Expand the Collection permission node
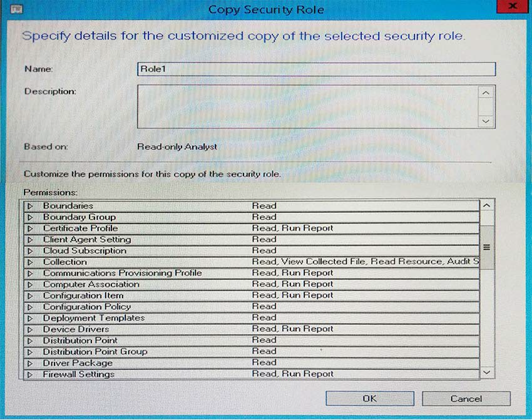Screen dimensions: 532x420 coord(30,262)
